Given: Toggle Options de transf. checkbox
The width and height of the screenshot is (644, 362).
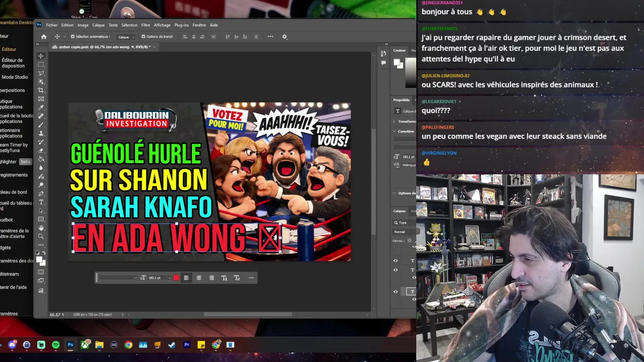Looking at the screenshot, I should coord(143,37).
